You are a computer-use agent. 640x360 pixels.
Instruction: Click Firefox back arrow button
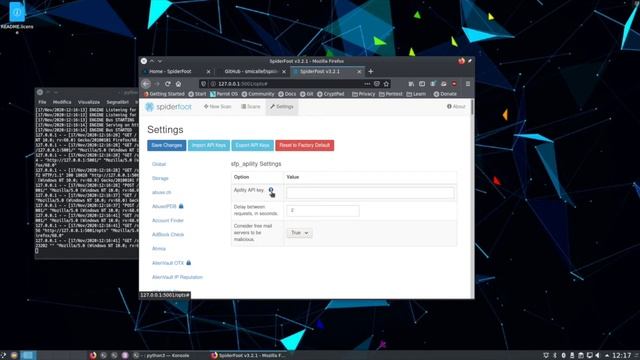pos(146,84)
